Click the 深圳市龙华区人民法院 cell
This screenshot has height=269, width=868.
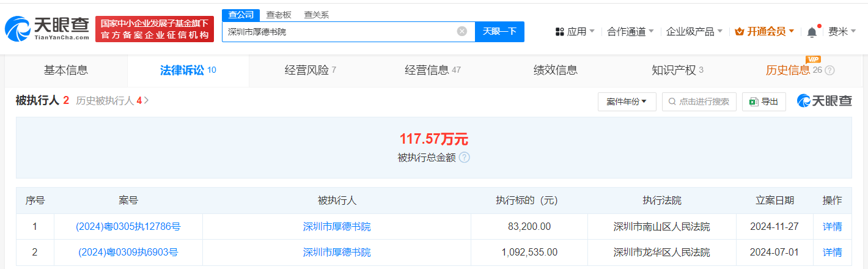[661, 252]
